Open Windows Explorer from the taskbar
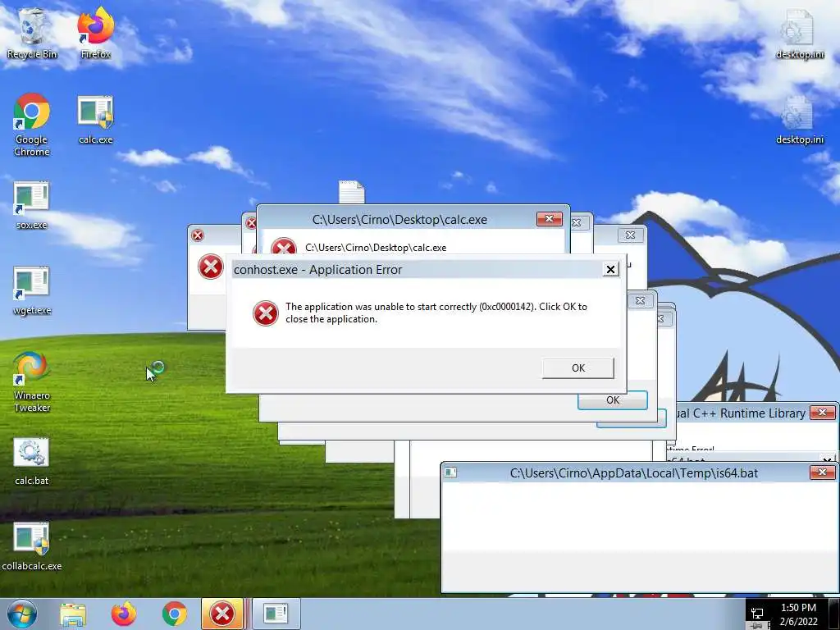The height and width of the screenshot is (630, 840). click(73, 614)
